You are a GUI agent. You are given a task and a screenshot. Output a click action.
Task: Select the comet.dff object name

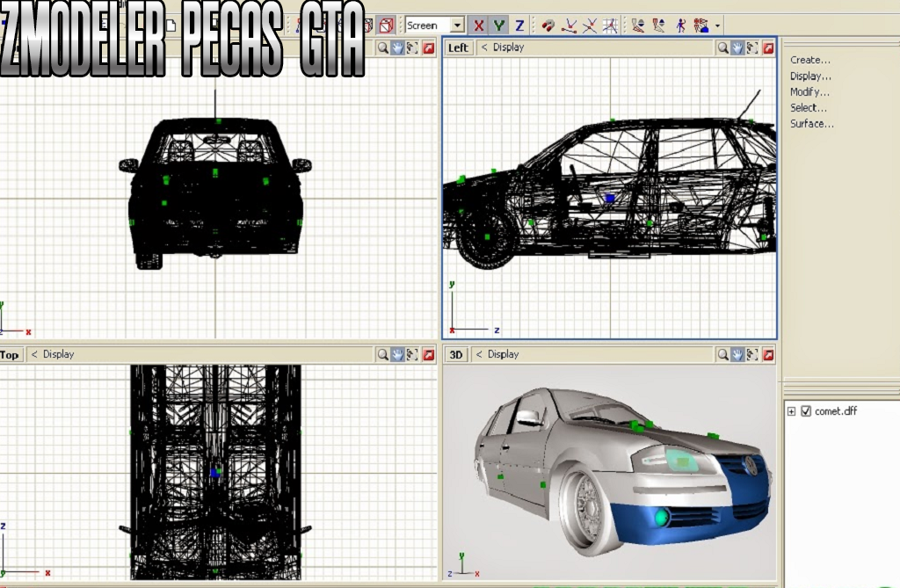pyautogui.click(x=836, y=411)
